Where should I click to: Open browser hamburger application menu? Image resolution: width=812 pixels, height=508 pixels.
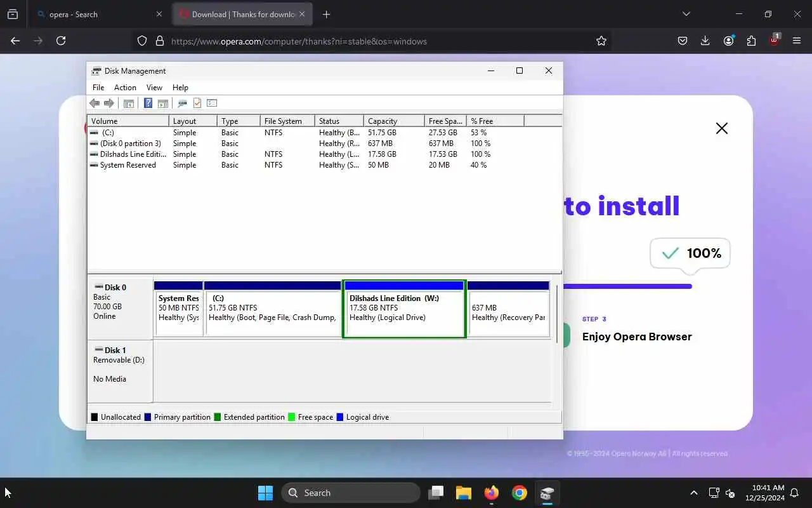(797, 41)
